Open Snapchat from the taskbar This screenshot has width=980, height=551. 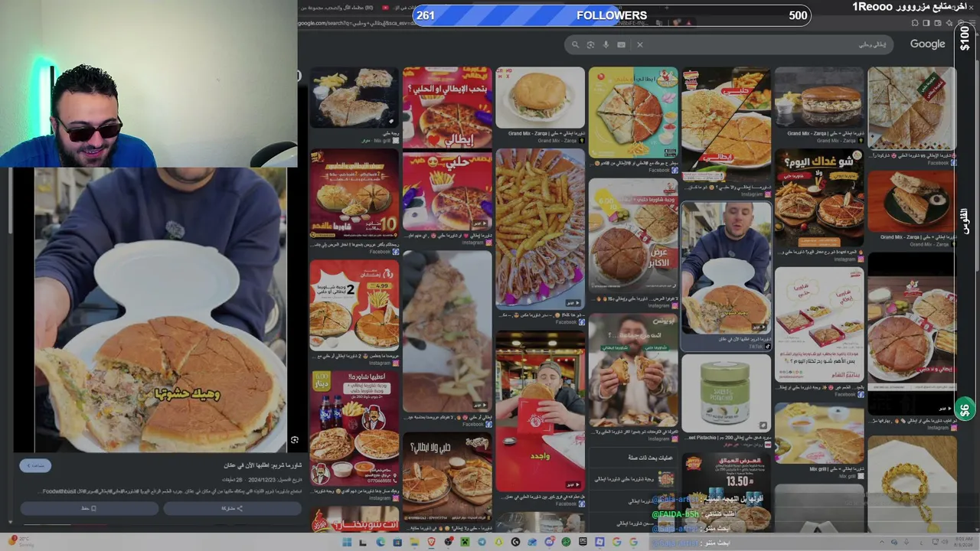pyautogui.click(x=498, y=542)
